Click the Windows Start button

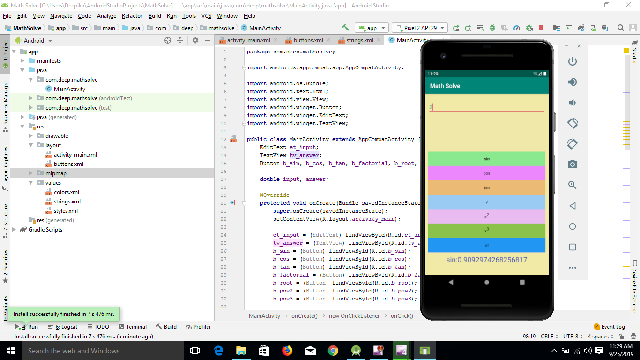pos(11,351)
